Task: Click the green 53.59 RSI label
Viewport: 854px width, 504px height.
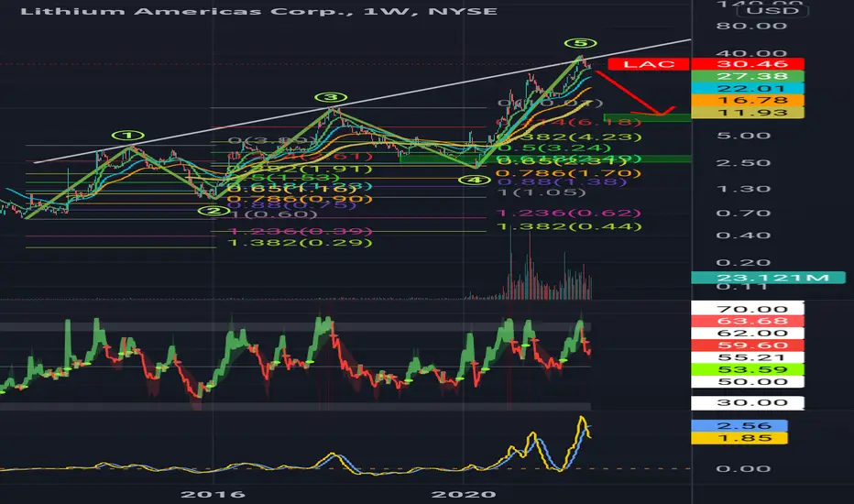Action: 748,369
